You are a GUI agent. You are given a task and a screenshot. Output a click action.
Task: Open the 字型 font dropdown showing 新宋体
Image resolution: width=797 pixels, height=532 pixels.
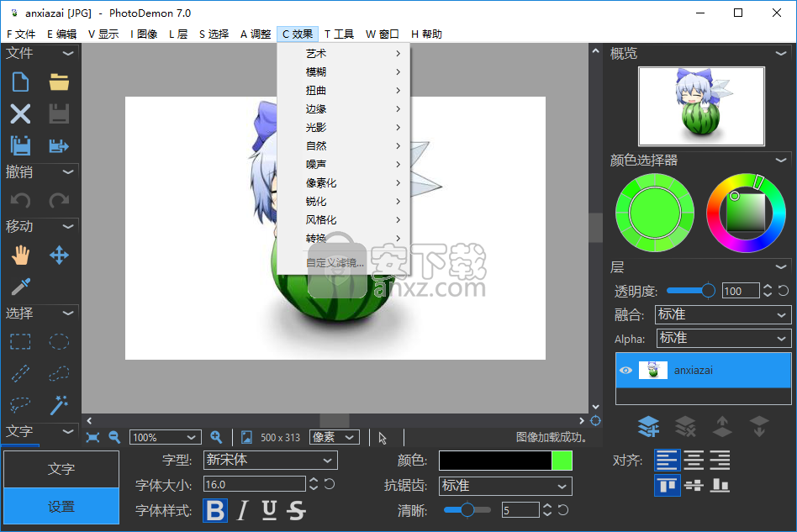[271, 461]
